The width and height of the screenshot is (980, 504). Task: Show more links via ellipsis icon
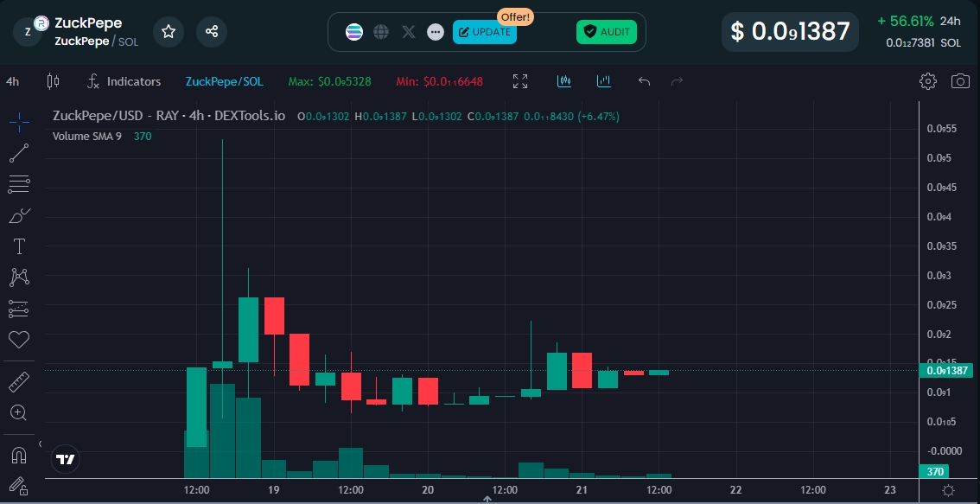[436, 32]
